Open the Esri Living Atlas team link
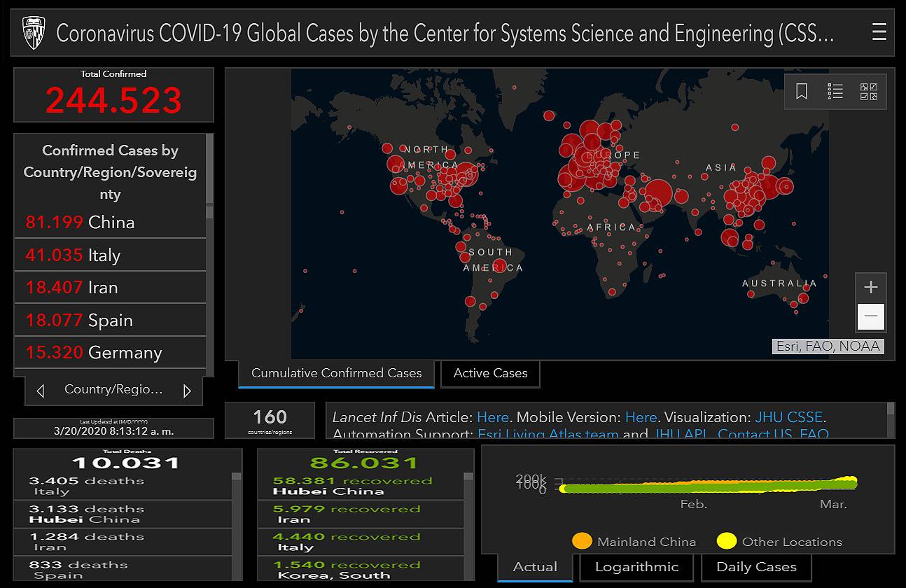906x588 pixels. [548, 434]
